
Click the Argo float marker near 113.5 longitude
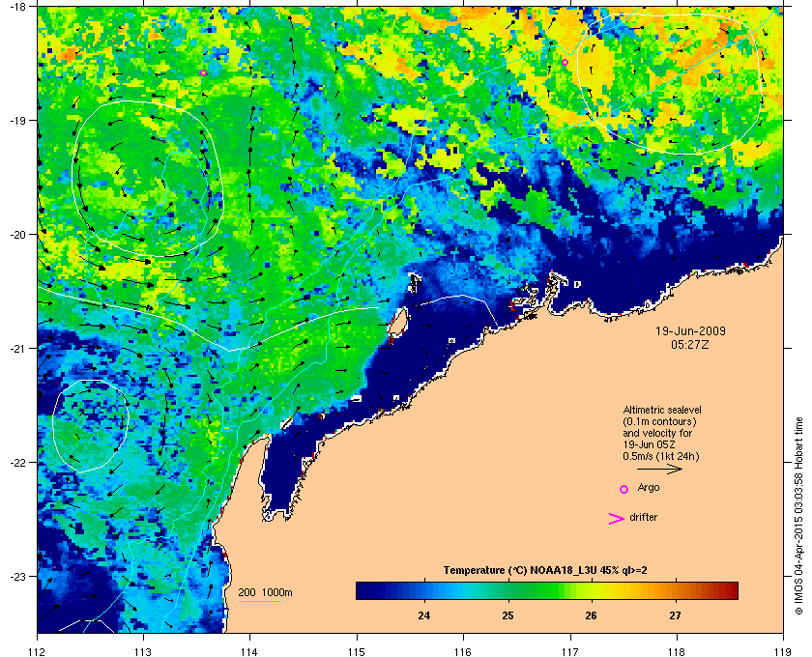[x=204, y=73]
